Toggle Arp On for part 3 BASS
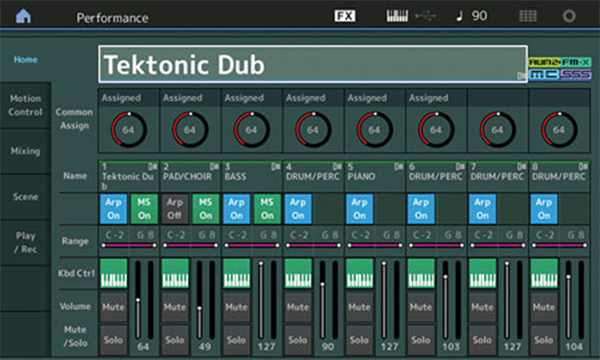This screenshot has height=360, width=600. (x=237, y=209)
